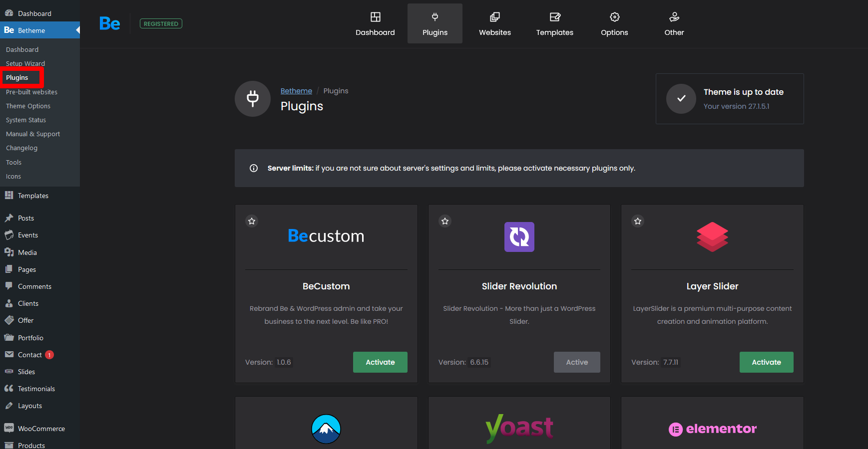This screenshot has width=868, height=449.
Task: Click the Contact envelope icon
Action: (9, 355)
